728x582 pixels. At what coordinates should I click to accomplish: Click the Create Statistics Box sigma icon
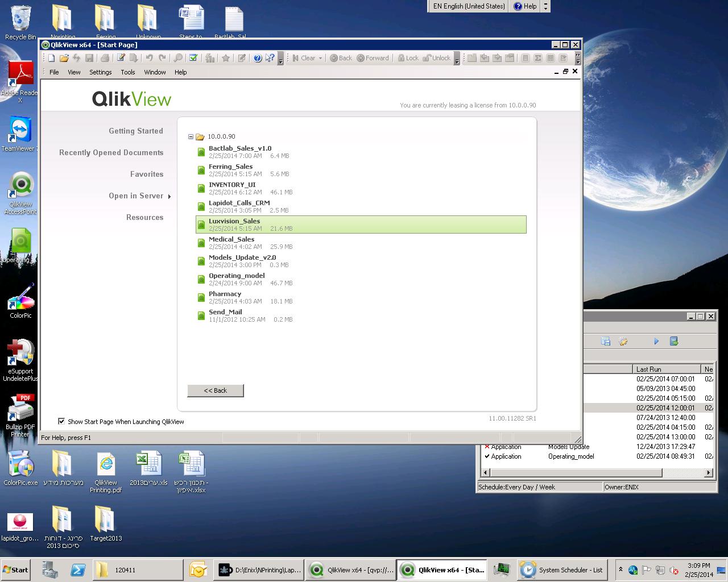click(x=538, y=58)
